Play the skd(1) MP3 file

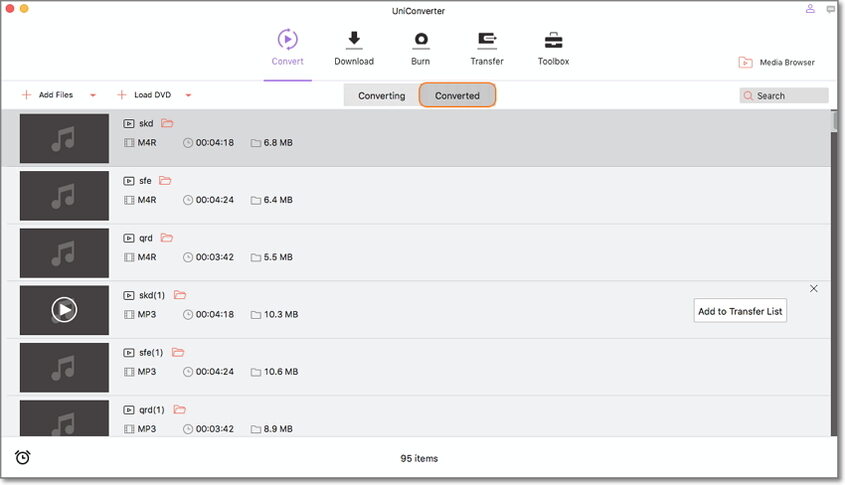[64, 310]
